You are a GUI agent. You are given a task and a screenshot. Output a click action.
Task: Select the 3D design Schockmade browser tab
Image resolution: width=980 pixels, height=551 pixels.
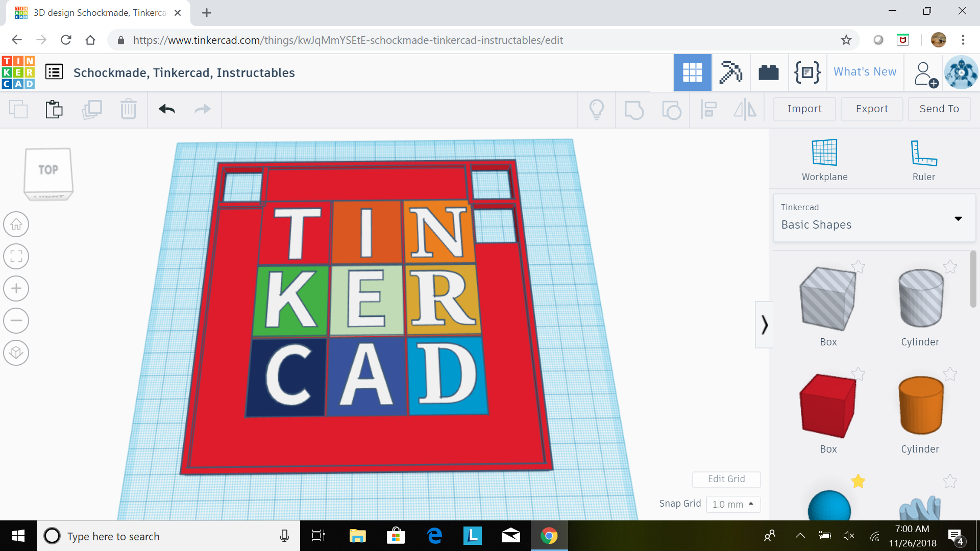99,13
